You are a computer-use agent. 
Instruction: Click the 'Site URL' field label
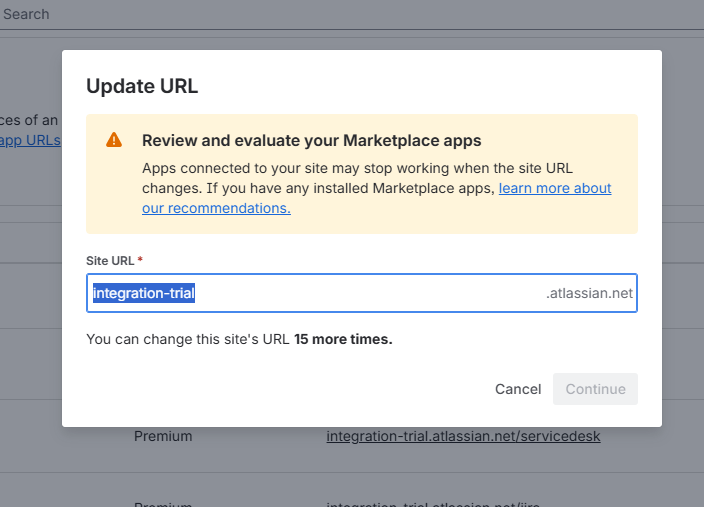110,260
